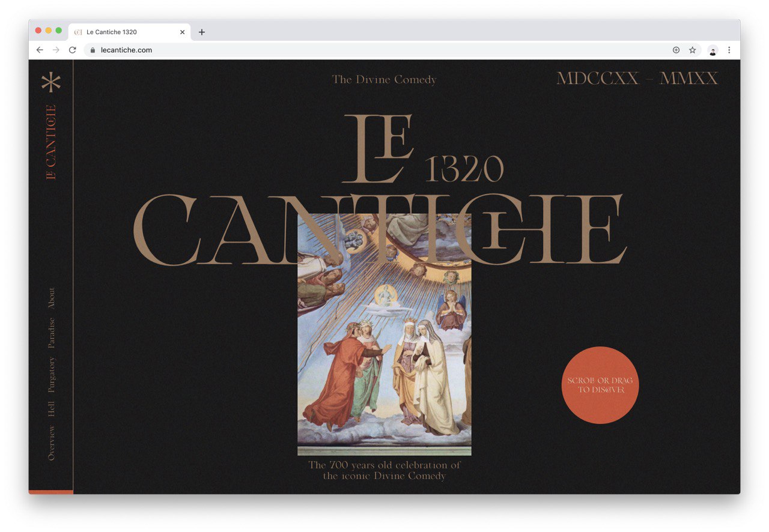
Task: Click the tab favicon for Le Cantiche
Action: [x=78, y=32]
